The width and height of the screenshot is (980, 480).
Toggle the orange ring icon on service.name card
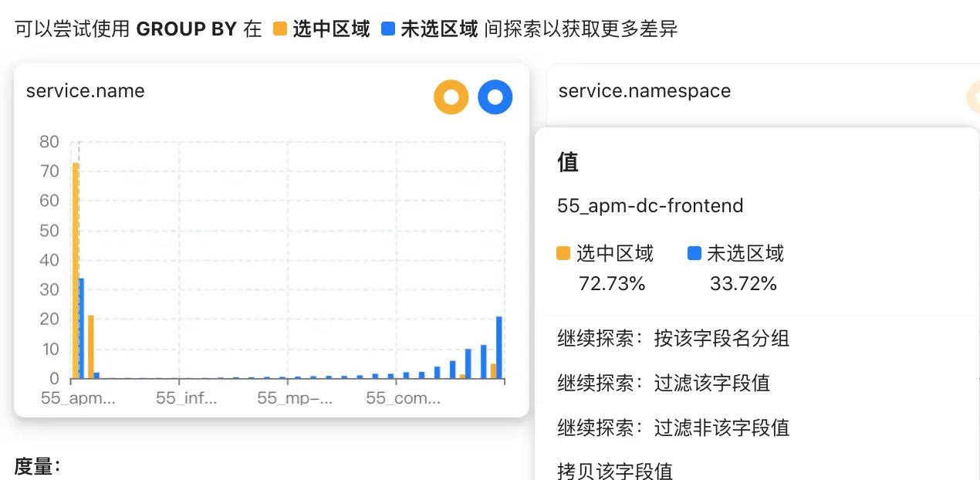pos(451,97)
